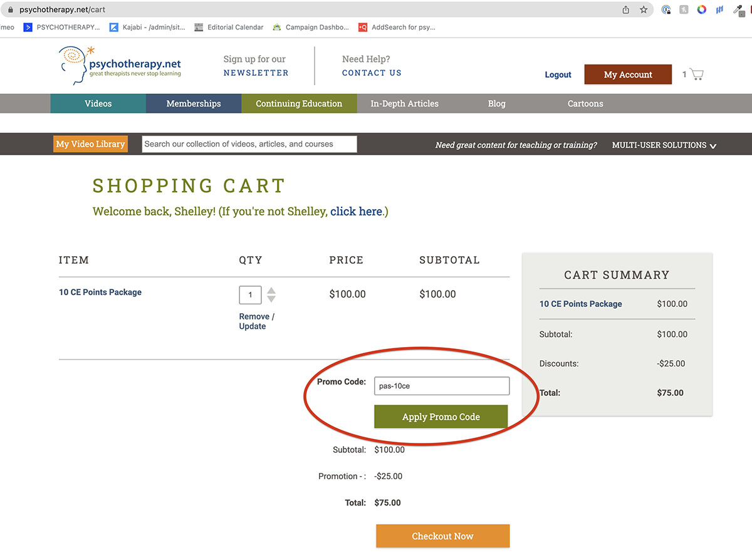Click the site search field
Screen dimensions: 752x560
point(249,144)
